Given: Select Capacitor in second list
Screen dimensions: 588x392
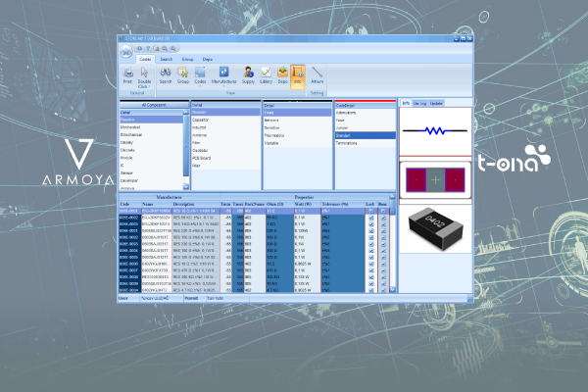Looking at the screenshot, I should tap(225, 120).
